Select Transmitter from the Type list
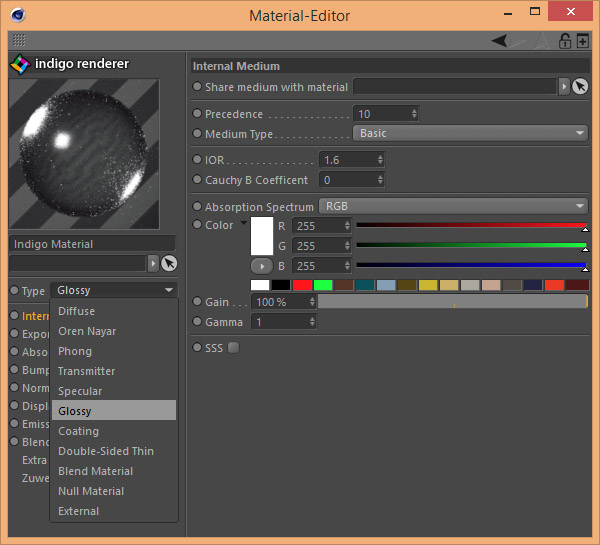 [87, 371]
